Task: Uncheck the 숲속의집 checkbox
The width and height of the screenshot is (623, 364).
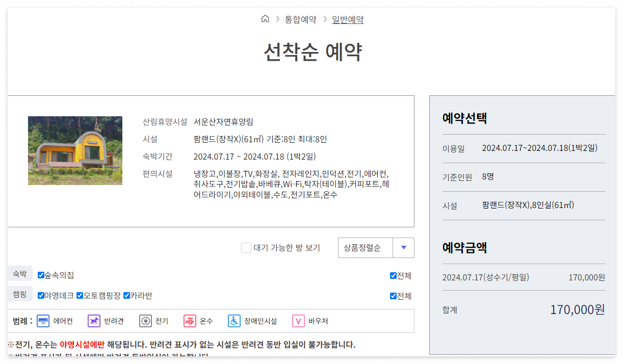Action: pyautogui.click(x=40, y=275)
